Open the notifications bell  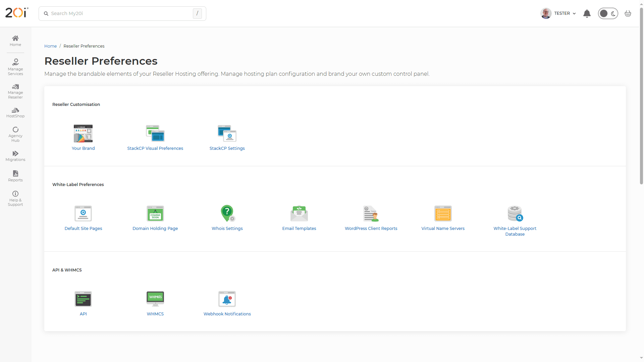click(587, 13)
